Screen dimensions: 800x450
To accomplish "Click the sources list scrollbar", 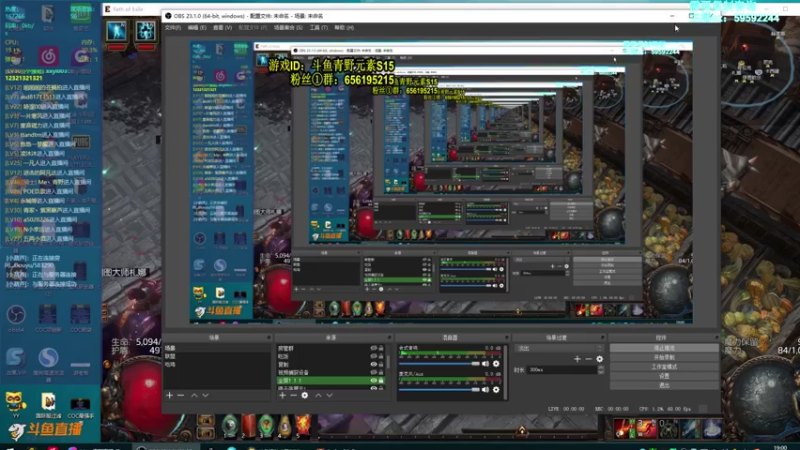I will pos(388,362).
